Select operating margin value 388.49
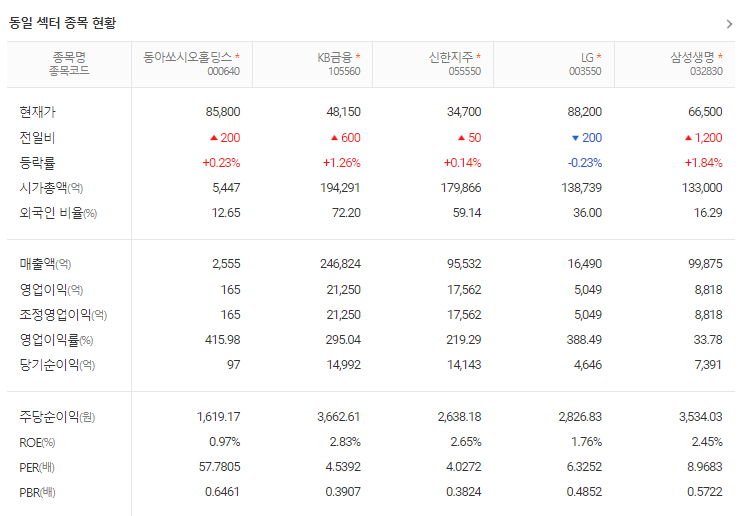Image resolution: width=744 pixels, height=516 pixels. 584,340
